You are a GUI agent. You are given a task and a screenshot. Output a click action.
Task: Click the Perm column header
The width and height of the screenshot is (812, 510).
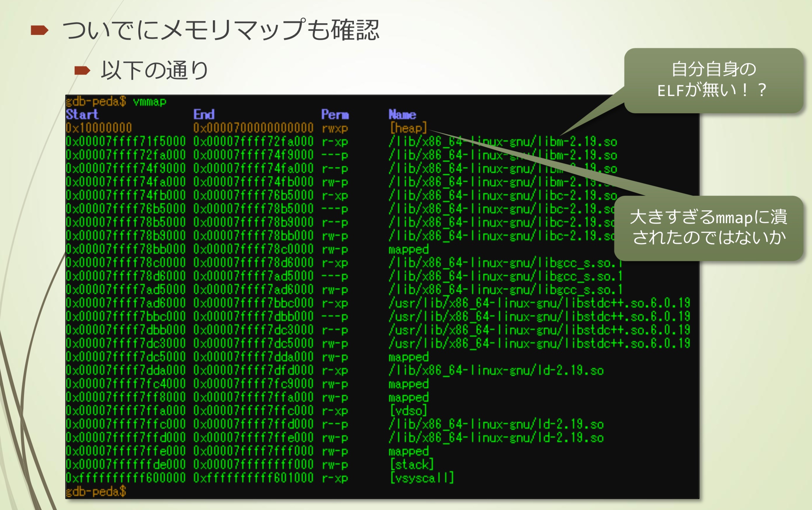click(335, 114)
